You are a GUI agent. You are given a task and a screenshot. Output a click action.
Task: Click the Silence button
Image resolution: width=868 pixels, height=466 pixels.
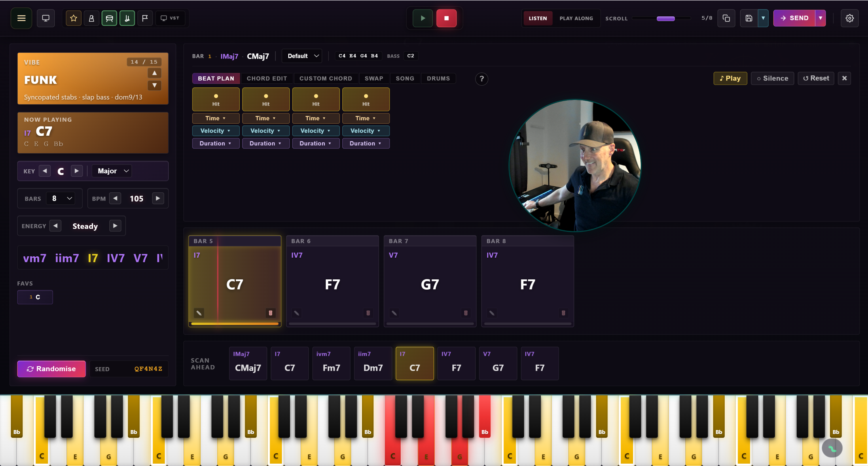click(773, 78)
